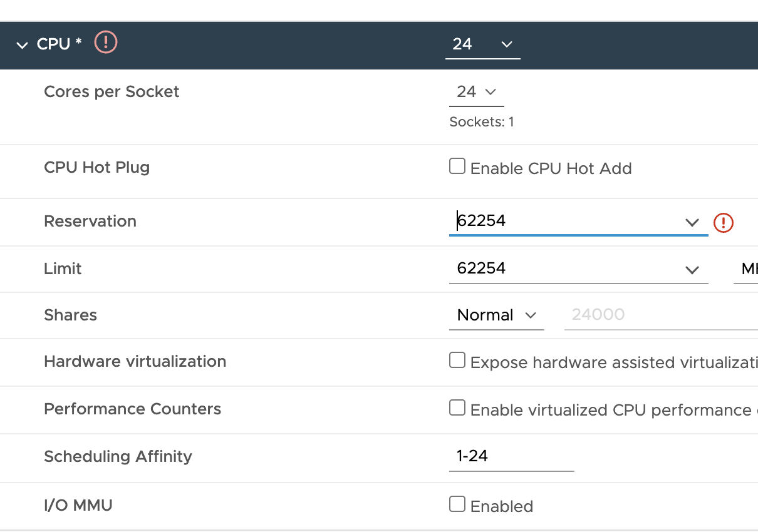This screenshot has width=758, height=532.
Task: Open the Limit unit dropdown
Action: point(745,269)
